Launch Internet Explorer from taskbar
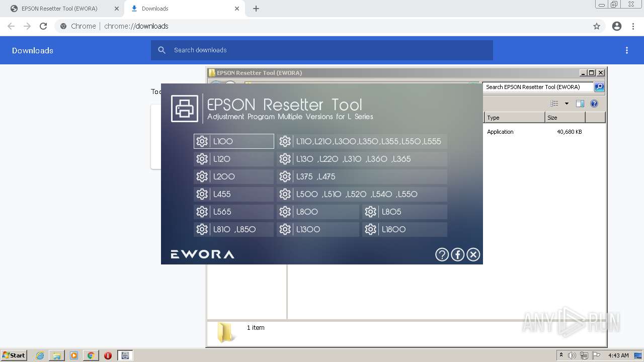 click(x=40, y=355)
